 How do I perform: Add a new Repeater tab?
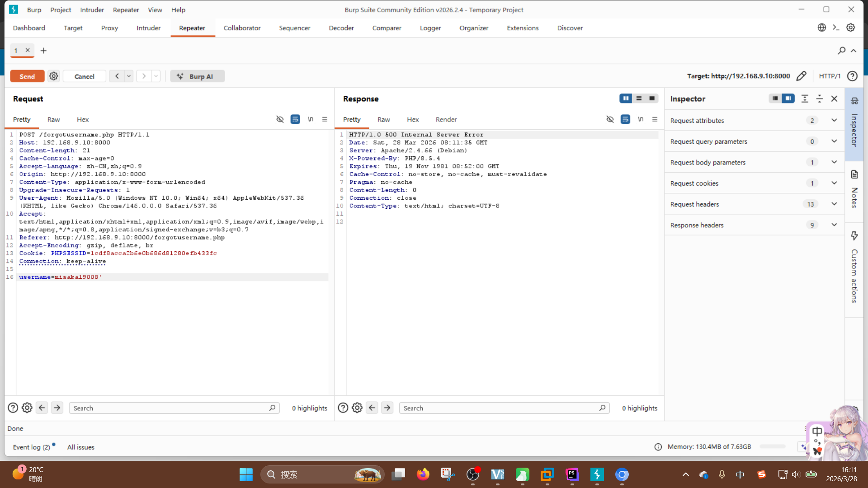43,51
